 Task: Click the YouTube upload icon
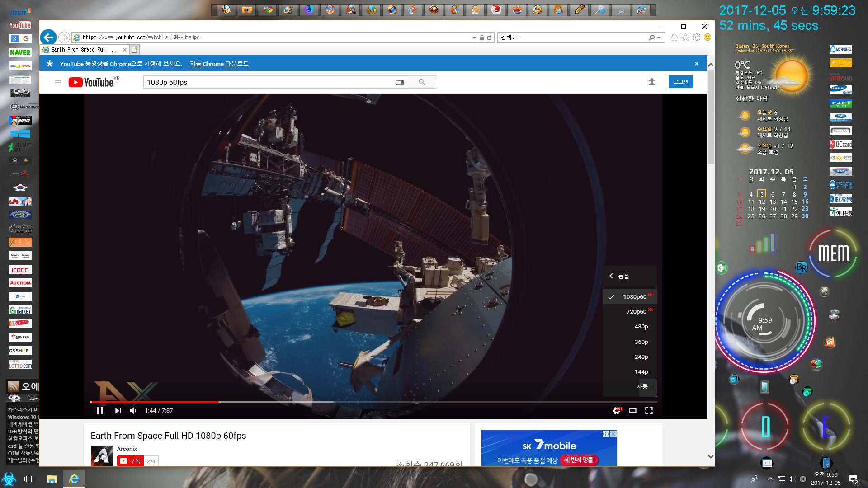point(652,82)
